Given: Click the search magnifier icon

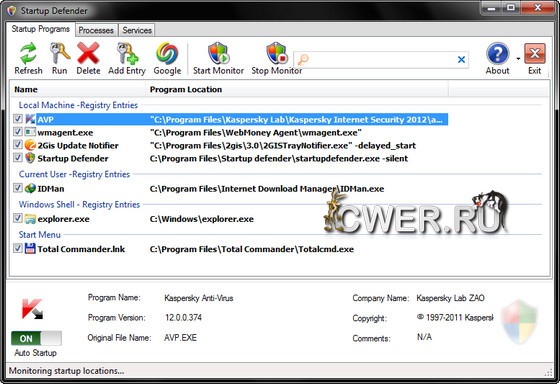Looking at the screenshot, I should [303, 59].
